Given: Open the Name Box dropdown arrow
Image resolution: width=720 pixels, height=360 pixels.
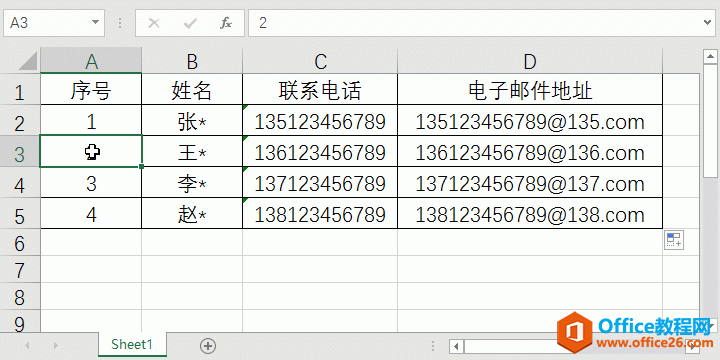Looking at the screenshot, I should 96,22.
